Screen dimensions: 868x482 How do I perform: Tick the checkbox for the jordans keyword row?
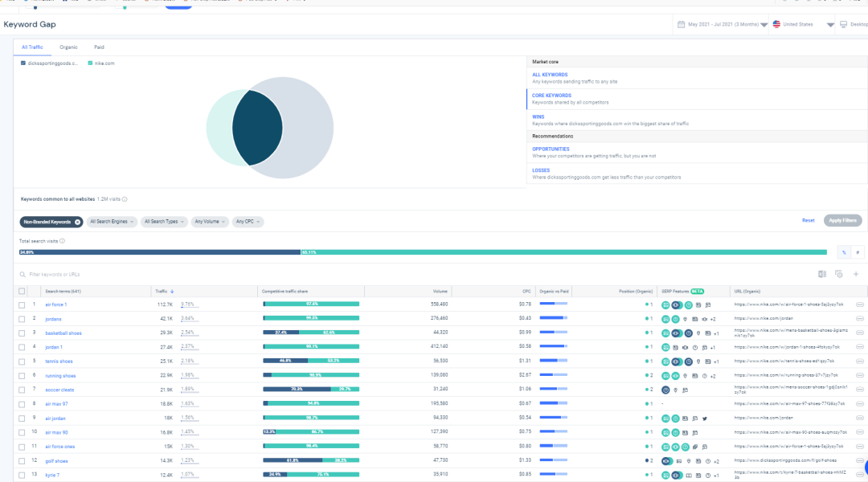point(23,319)
